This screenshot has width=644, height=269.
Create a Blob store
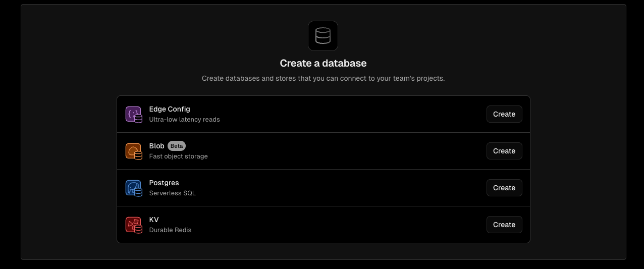coord(504,151)
